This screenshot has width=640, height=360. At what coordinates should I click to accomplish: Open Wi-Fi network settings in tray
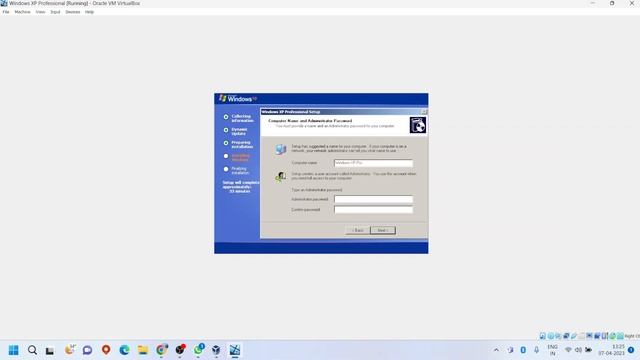click(x=568, y=350)
